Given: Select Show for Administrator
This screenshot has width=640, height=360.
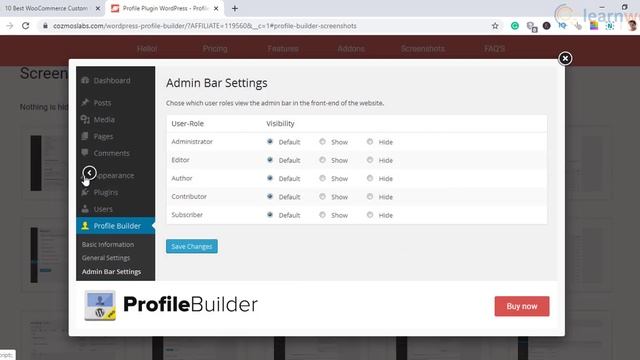Looking at the screenshot, I should click(x=322, y=142).
